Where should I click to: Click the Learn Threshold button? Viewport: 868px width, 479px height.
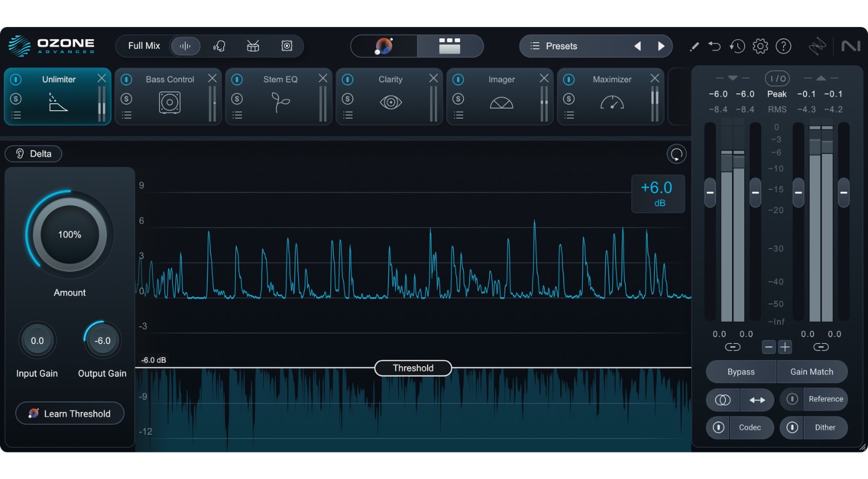pyautogui.click(x=69, y=413)
